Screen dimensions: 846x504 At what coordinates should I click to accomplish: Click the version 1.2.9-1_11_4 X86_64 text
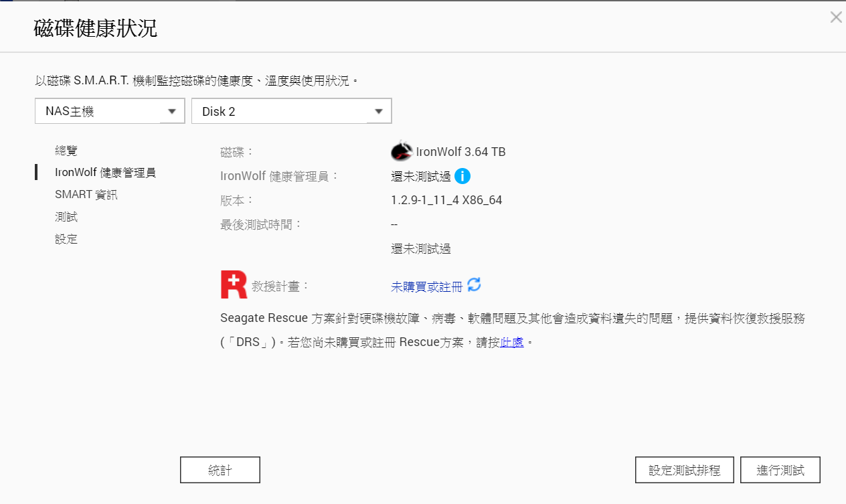tap(446, 200)
